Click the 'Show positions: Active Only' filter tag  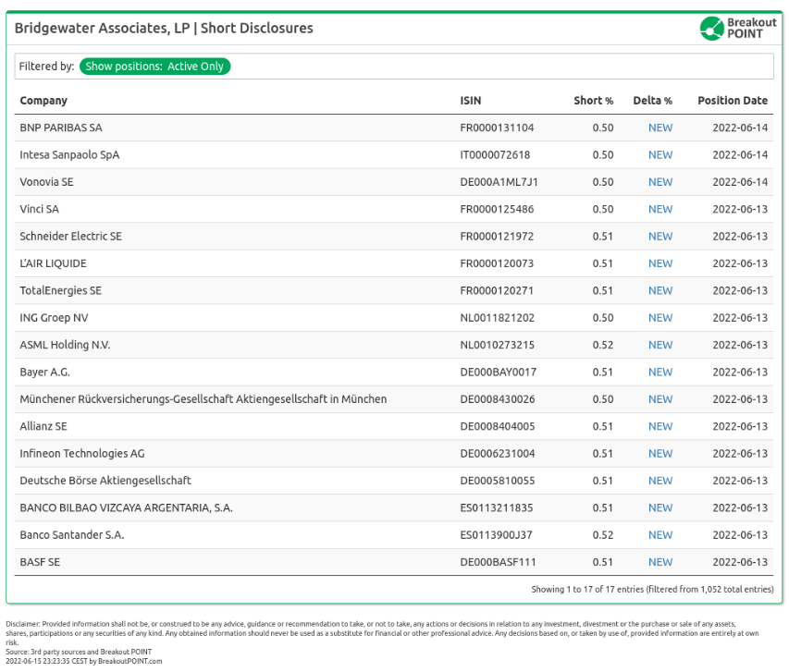click(154, 67)
